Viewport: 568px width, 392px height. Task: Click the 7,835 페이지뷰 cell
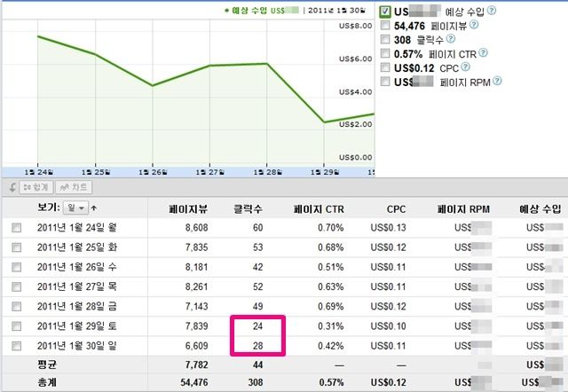click(196, 247)
